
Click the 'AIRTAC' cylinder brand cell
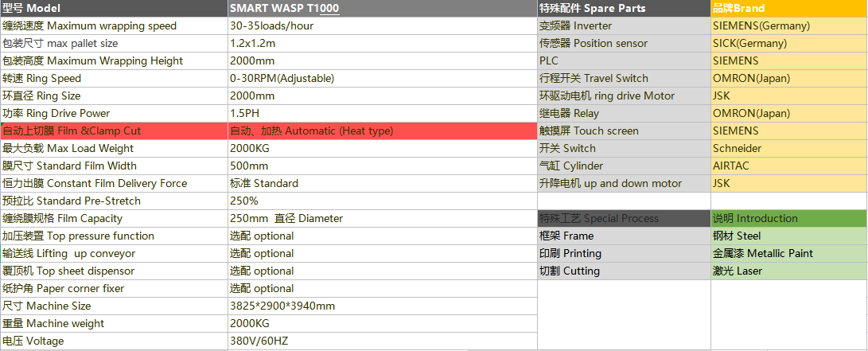click(788, 166)
